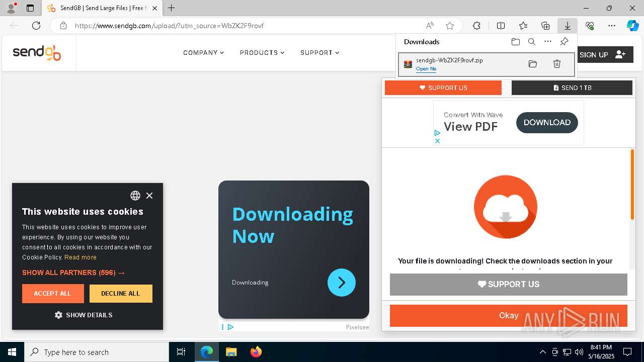The height and width of the screenshot is (362, 644).
Task: Show hidden system tray icons
Action: click(542, 352)
